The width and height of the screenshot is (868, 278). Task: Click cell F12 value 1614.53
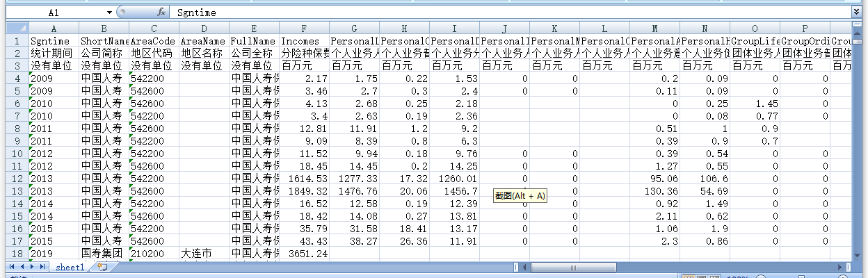point(305,179)
